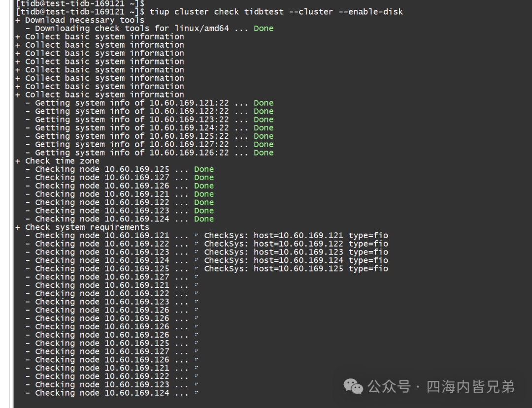Click 'Checking node 10.60.169.127 ... Done' line
Viewport: 532px width, 408px height.
119,178
